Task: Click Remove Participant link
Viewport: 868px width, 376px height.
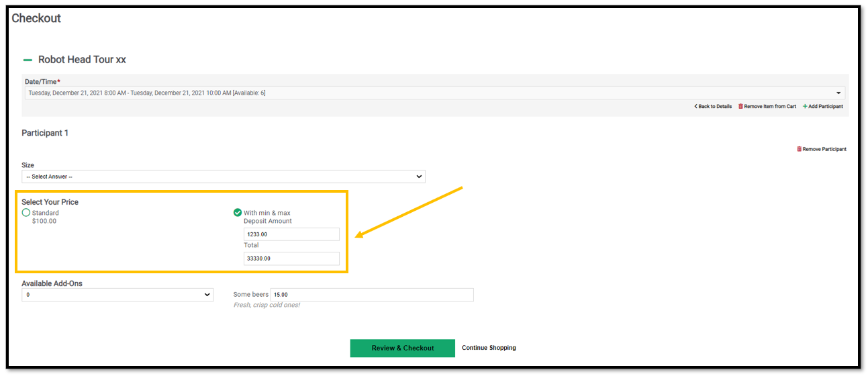Action: (822, 149)
